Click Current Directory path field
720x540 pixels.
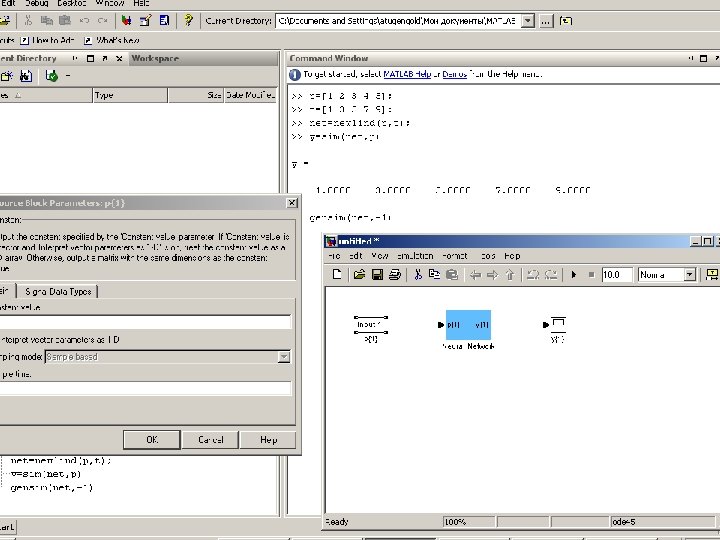click(x=399, y=21)
